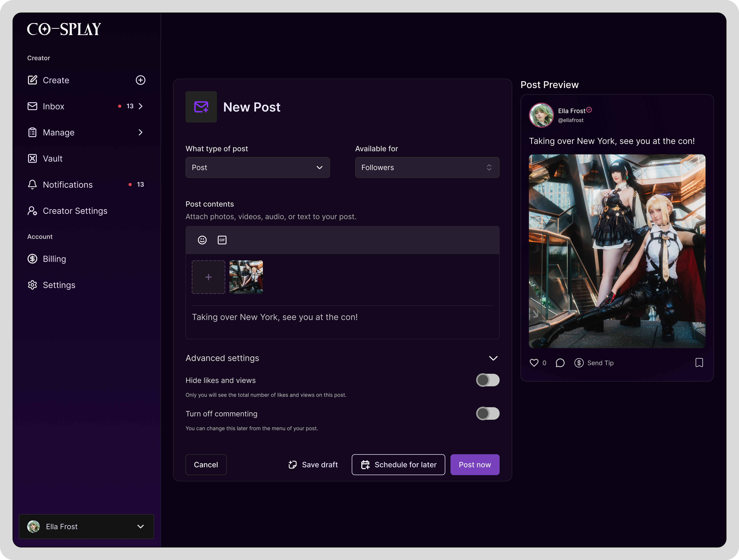Select the attached photo thumbnail

point(246,277)
